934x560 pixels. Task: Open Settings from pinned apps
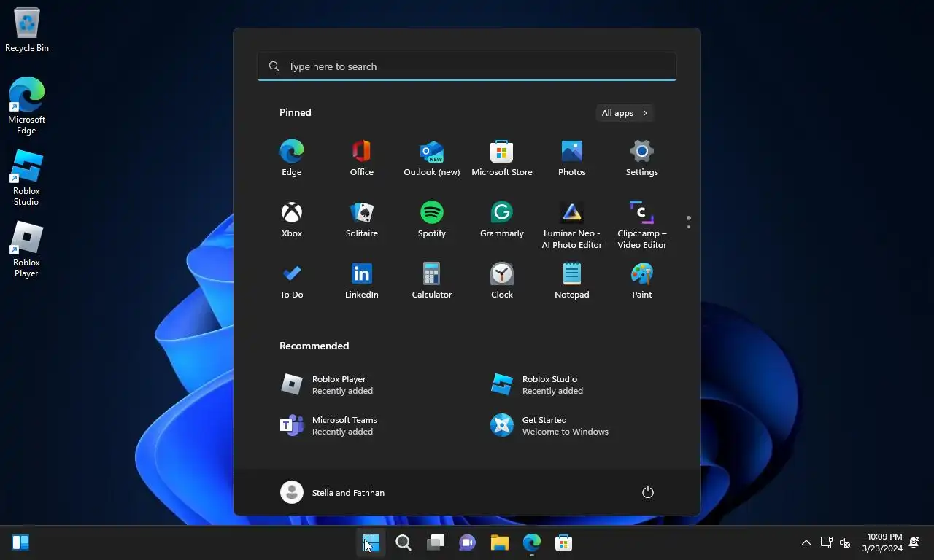coord(641,158)
